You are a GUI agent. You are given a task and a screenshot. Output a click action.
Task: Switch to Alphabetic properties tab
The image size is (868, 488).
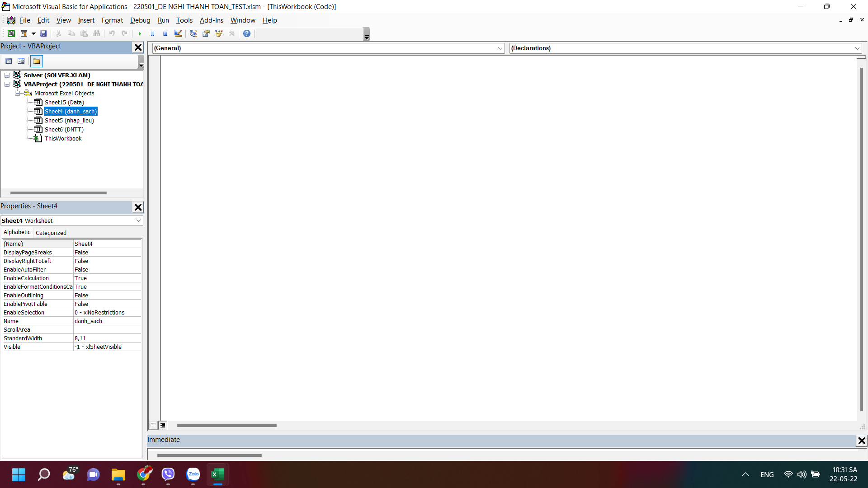pyautogui.click(x=17, y=232)
